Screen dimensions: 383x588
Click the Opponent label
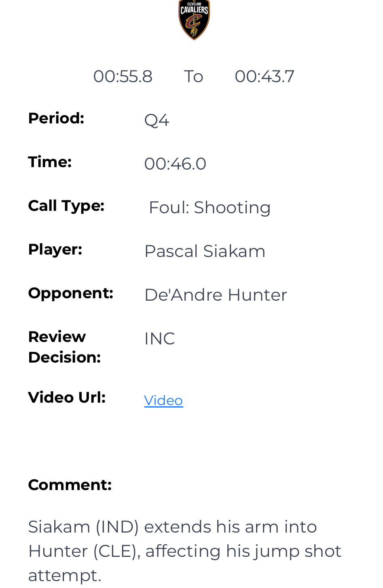point(70,293)
